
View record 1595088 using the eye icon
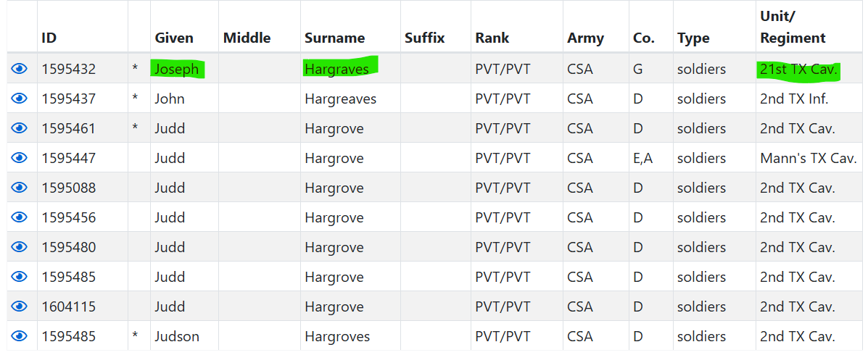tap(20, 188)
